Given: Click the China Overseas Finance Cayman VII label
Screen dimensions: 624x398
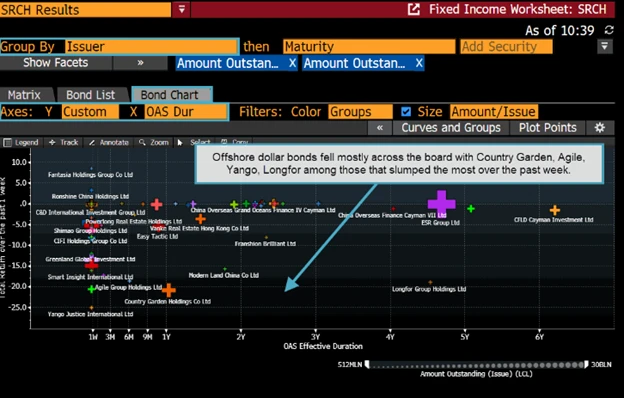Looking at the screenshot, I should pos(392,215).
